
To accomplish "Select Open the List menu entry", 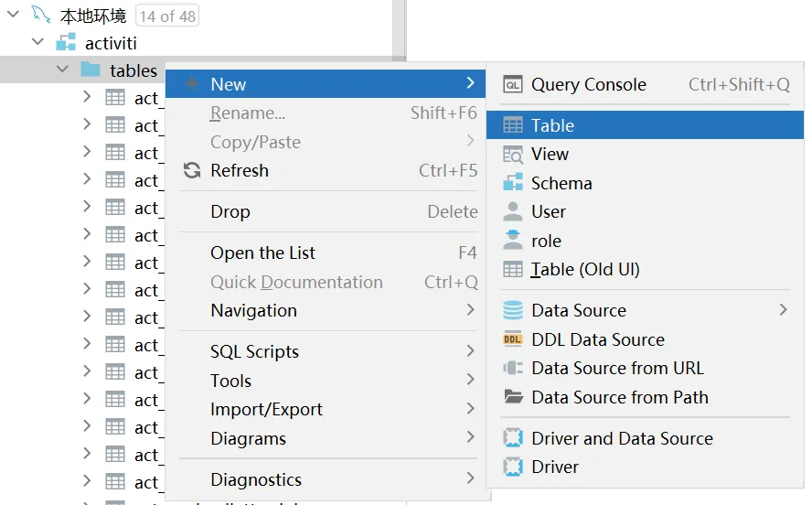I will point(262,252).
